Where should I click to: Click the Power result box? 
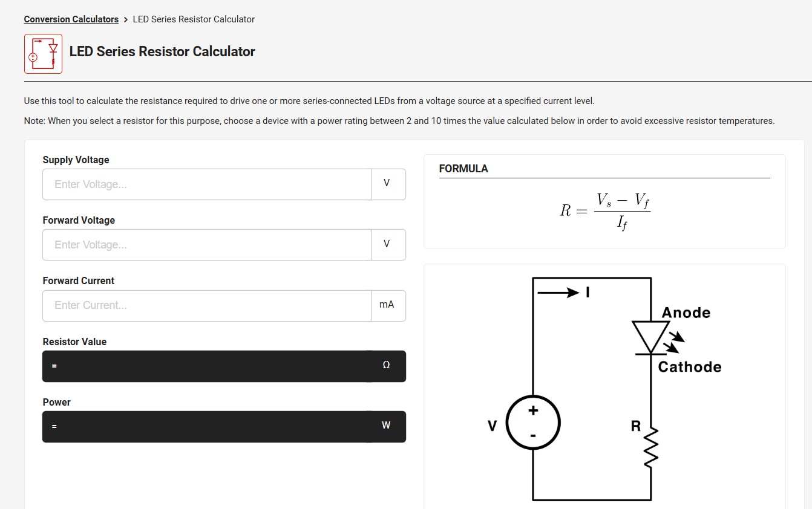click(224, 427)
